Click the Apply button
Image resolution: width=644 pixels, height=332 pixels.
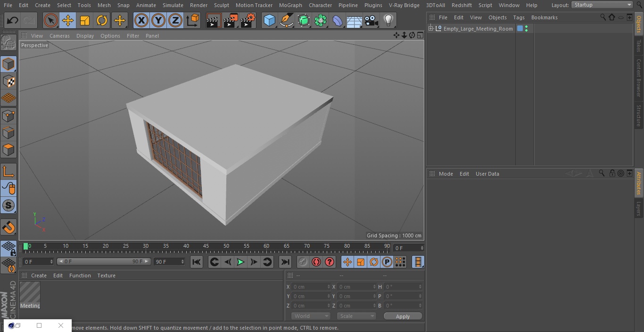point(403,316)
